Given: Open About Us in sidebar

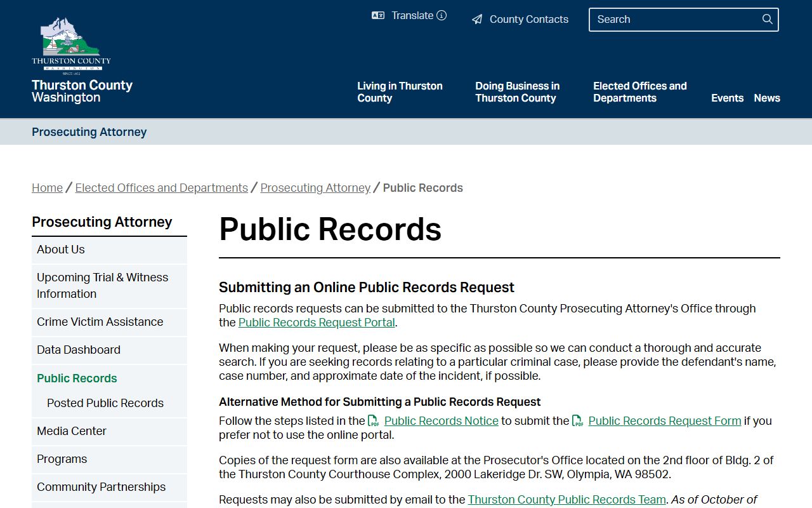Looking at the screenshot, I should pos(109,250).
